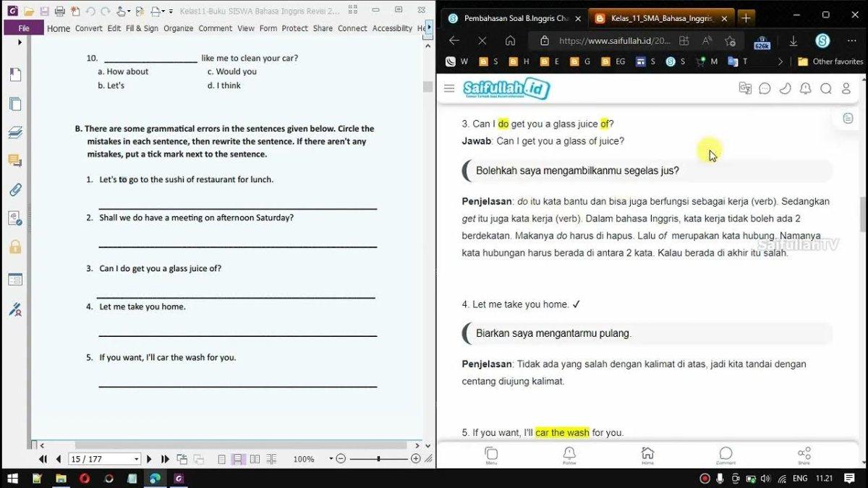Toggle dark mode moon icon
The height and width of the screenshot is (488, 868).
click(785, 88)
